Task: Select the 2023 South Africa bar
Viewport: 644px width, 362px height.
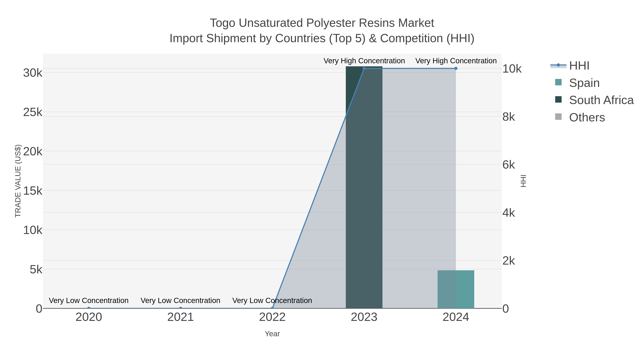Action: click(364, 187)
